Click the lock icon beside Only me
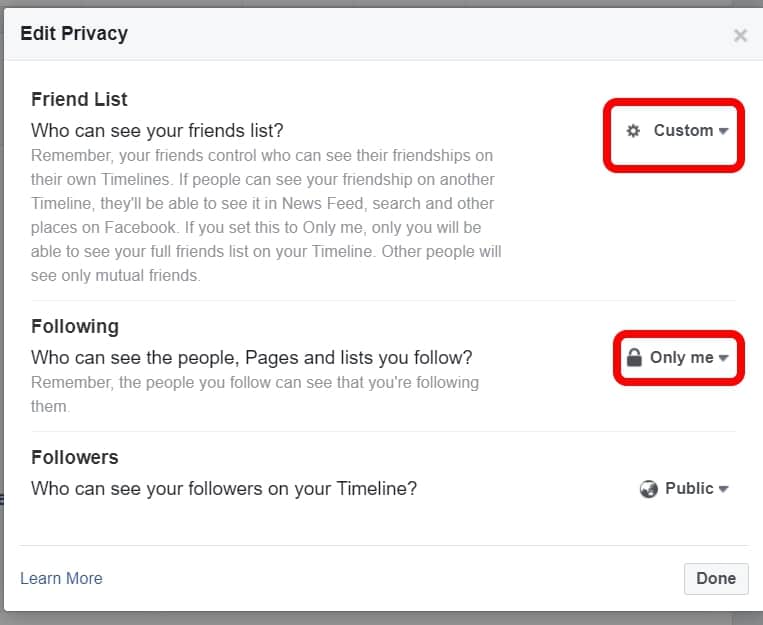Viewport: 763px width, 625px height. click(633, 357)
